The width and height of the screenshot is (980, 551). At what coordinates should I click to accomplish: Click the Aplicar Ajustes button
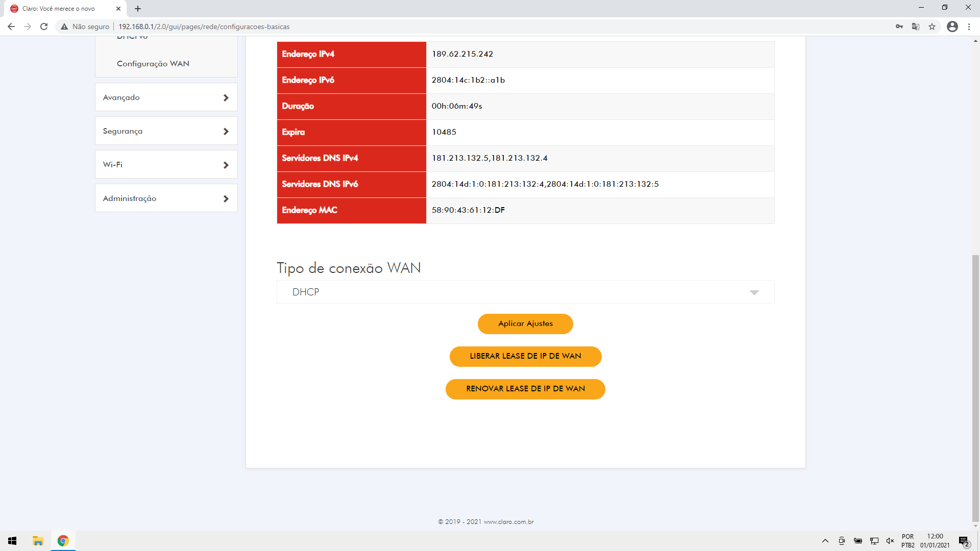525,324
